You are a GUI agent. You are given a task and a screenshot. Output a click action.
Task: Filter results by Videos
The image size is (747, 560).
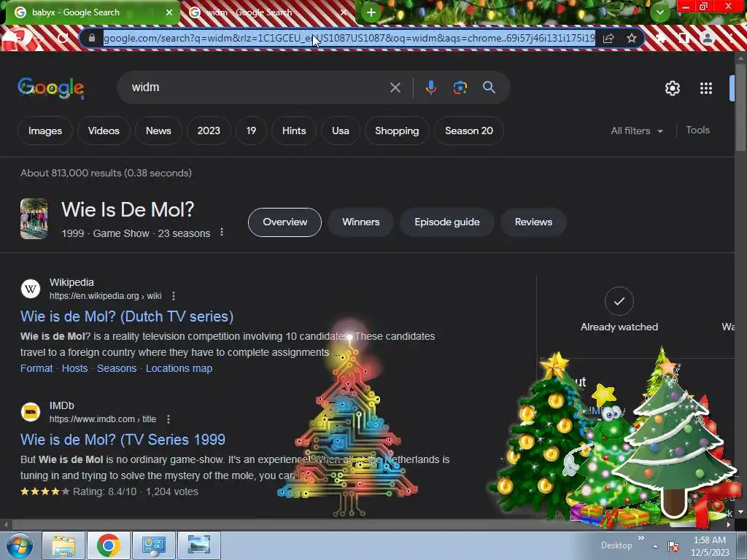104,131
